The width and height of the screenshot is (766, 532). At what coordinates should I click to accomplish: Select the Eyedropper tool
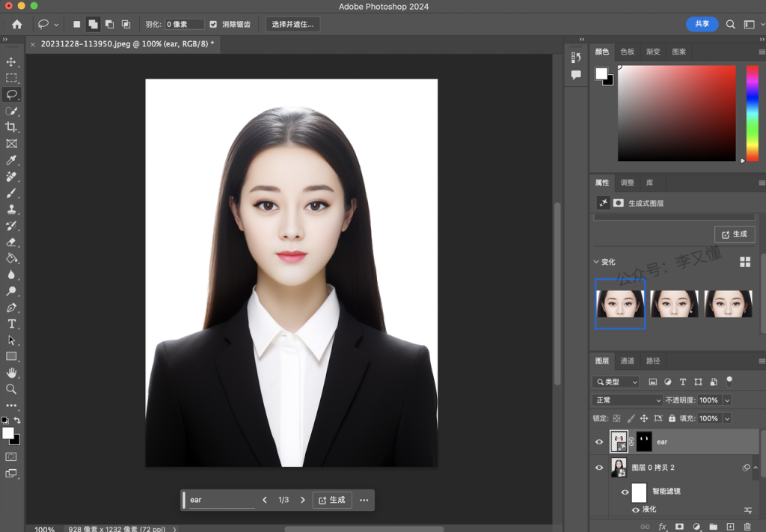(11, 160)
